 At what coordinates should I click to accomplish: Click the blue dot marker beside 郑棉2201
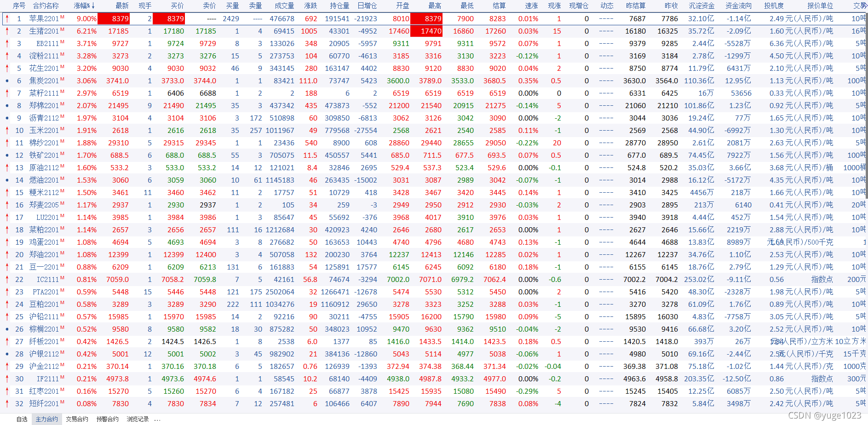[7, 106]
